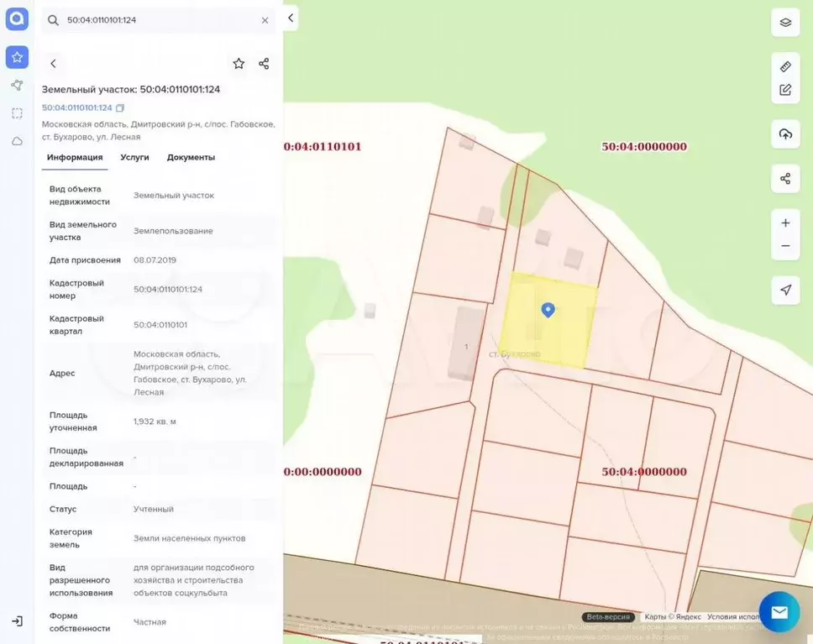This screenshot has width=813, height=644.
Task: Select the edit drawing map tool
Action: click(x=785, y=90)
